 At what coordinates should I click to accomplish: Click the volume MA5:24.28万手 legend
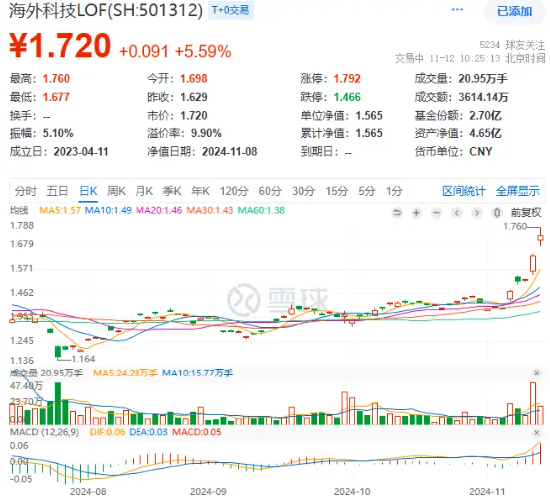125,373
